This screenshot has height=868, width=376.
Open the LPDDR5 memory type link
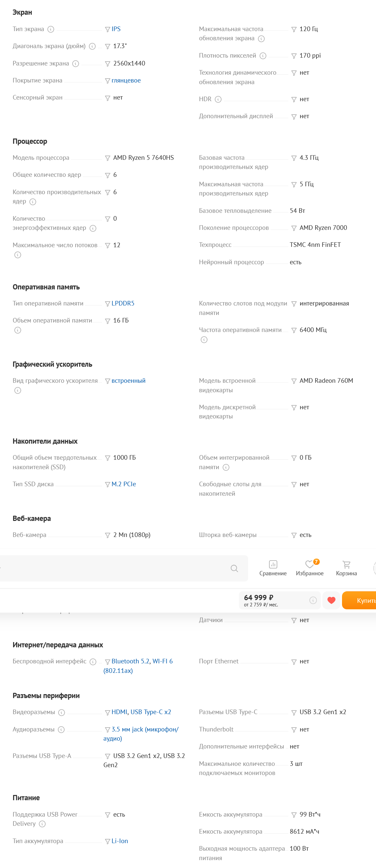click(x=123, y=304)
